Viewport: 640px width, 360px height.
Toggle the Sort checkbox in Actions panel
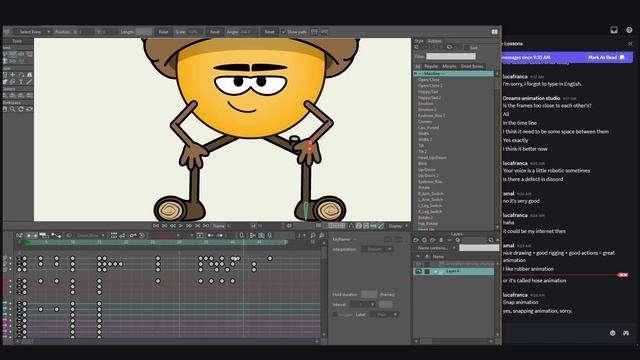pyautogui.click(x=466, y=48)
